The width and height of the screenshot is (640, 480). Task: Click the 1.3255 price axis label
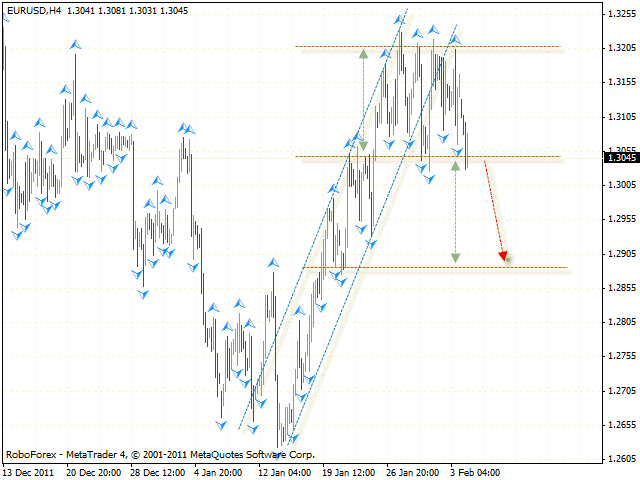618,14
